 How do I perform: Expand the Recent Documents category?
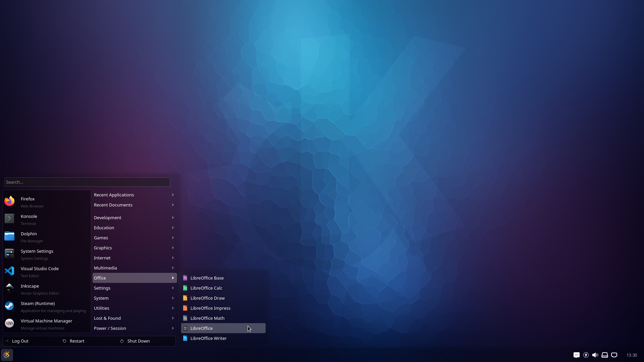pos(135,205)
